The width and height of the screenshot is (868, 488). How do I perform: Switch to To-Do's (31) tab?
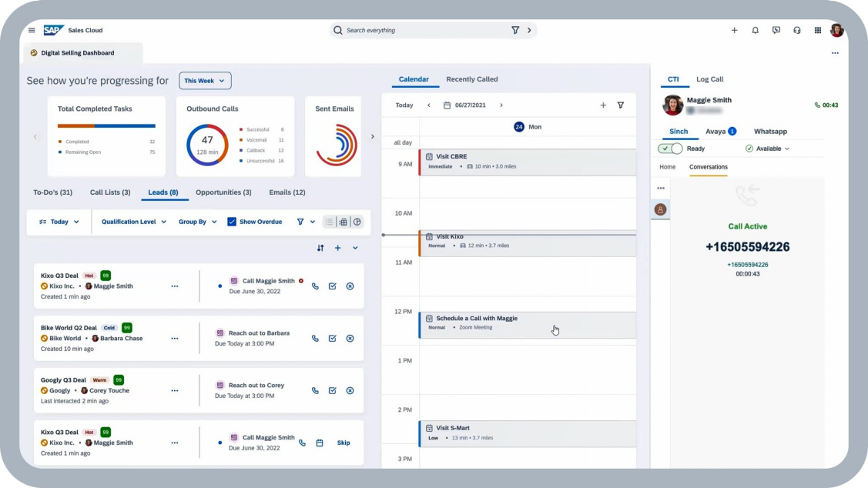tap(52, 192)
